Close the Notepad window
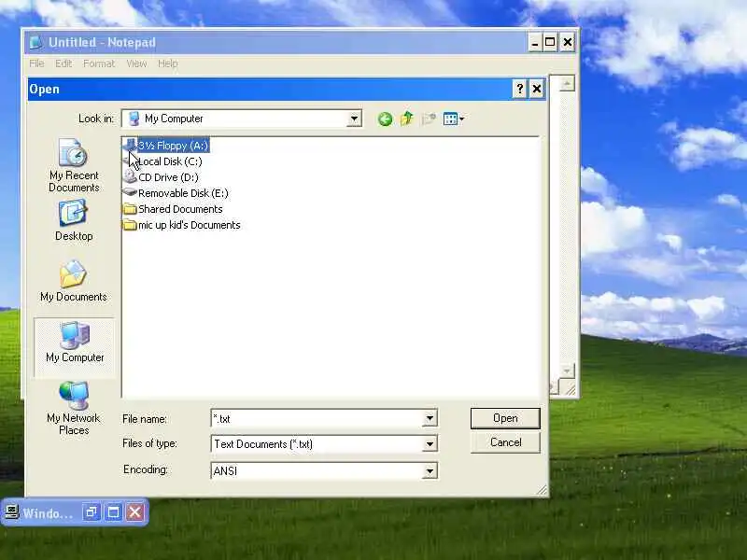Screen dimensions: 747x560 568,42
